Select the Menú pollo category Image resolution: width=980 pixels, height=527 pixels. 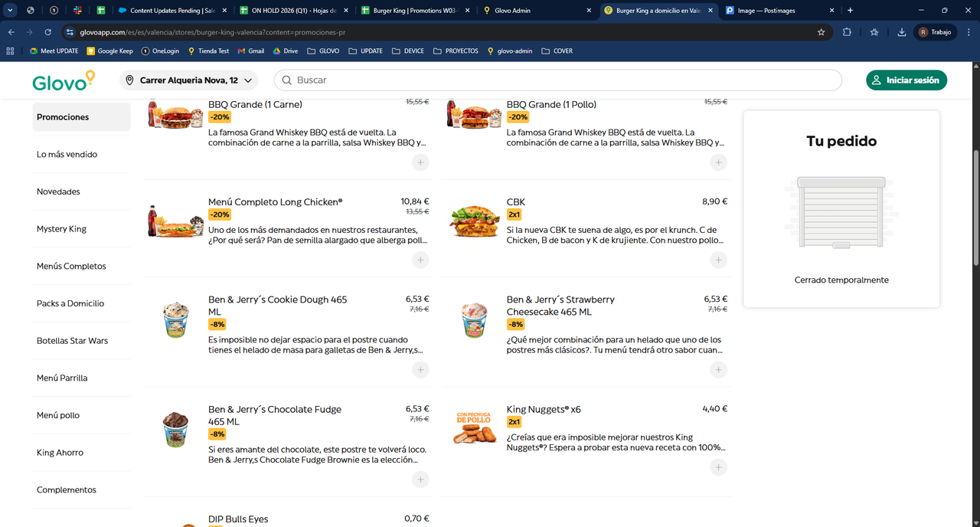82,415
